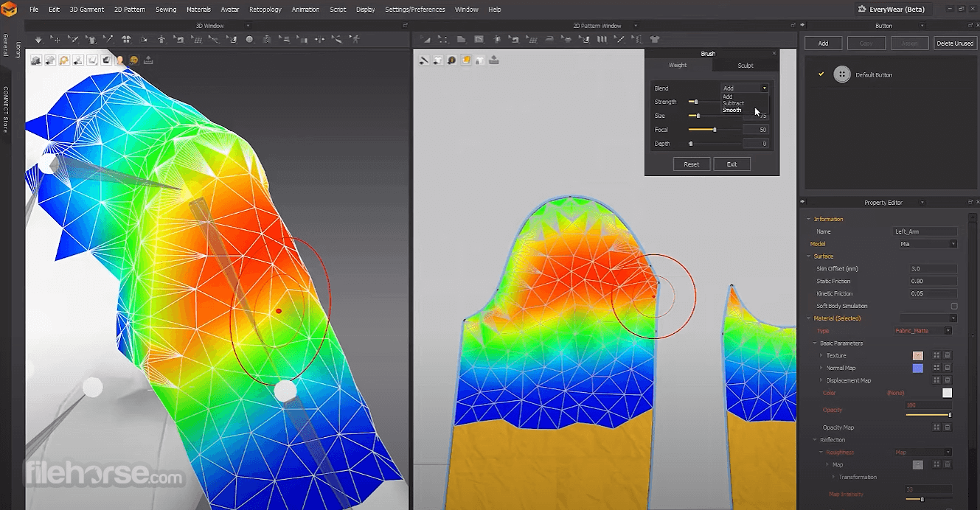The height and width of the screenshot is (510, 980).
Task: Open the 3D Garment menu
Action: pos(87,10)
